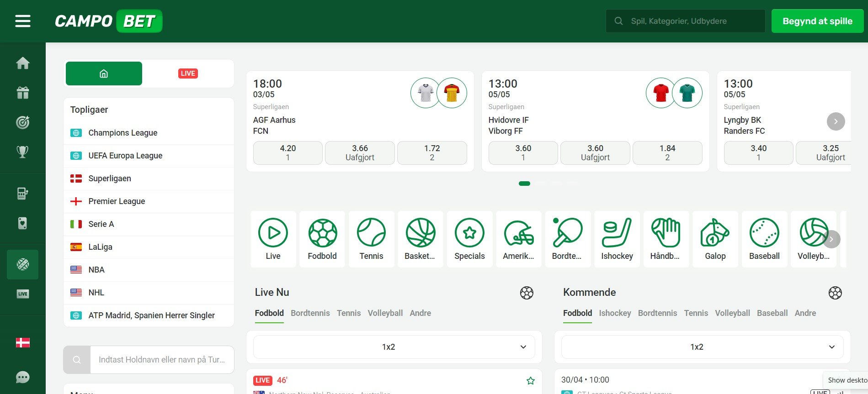This screenshot has width=868, height=394.
Task: Select the Fodbold sport icon
Action: (x=322, y=239)
